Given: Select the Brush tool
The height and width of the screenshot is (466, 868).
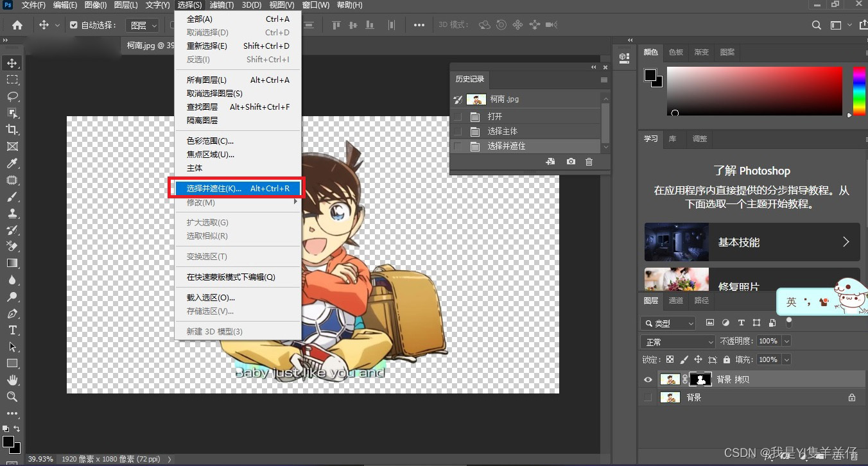Looking at the screenshot, I should [12, 197].
